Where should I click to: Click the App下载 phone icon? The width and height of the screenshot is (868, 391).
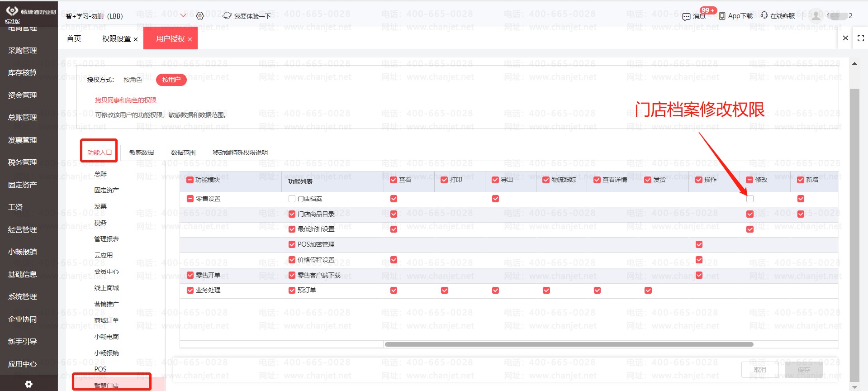[x=722, y=16]
